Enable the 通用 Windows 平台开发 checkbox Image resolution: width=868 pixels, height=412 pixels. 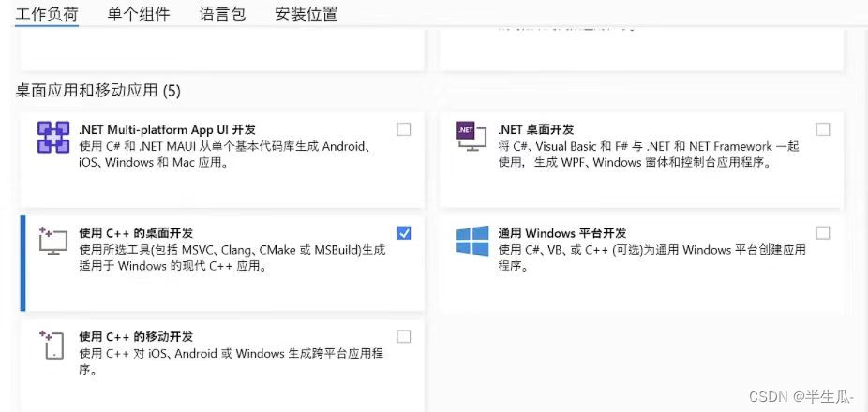(x=823, y=233)
